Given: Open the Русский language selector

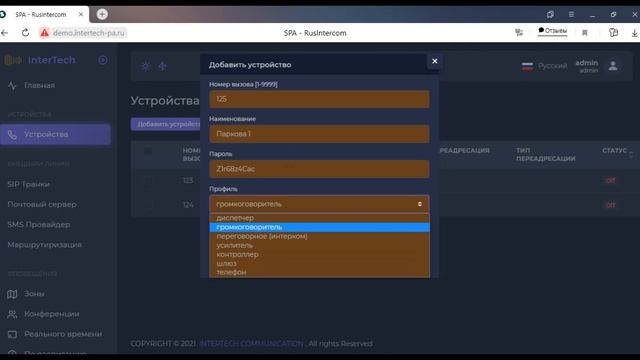Looking at the screenshot, I should (544, 66).
